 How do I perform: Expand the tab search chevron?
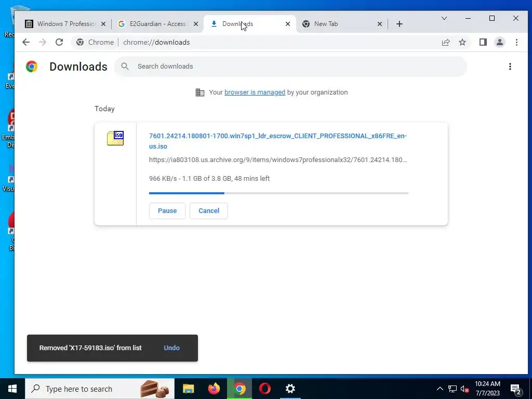444,18
